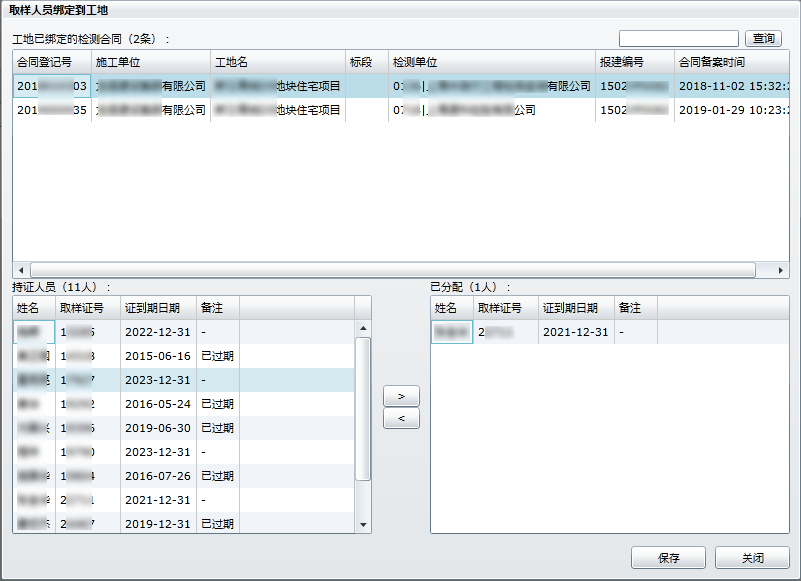Click the 检测单位 column header
Screen dimensions: 801x581
point(490,62)
